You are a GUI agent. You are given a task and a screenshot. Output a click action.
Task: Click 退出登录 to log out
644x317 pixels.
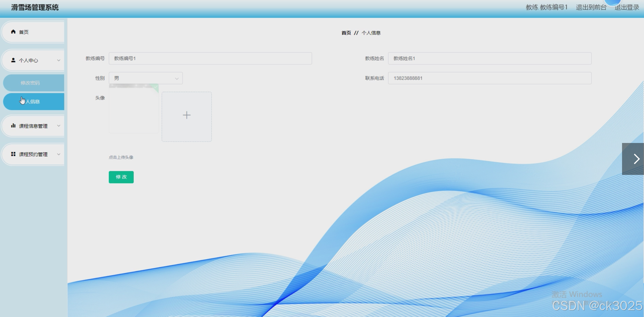click(627, 7)
